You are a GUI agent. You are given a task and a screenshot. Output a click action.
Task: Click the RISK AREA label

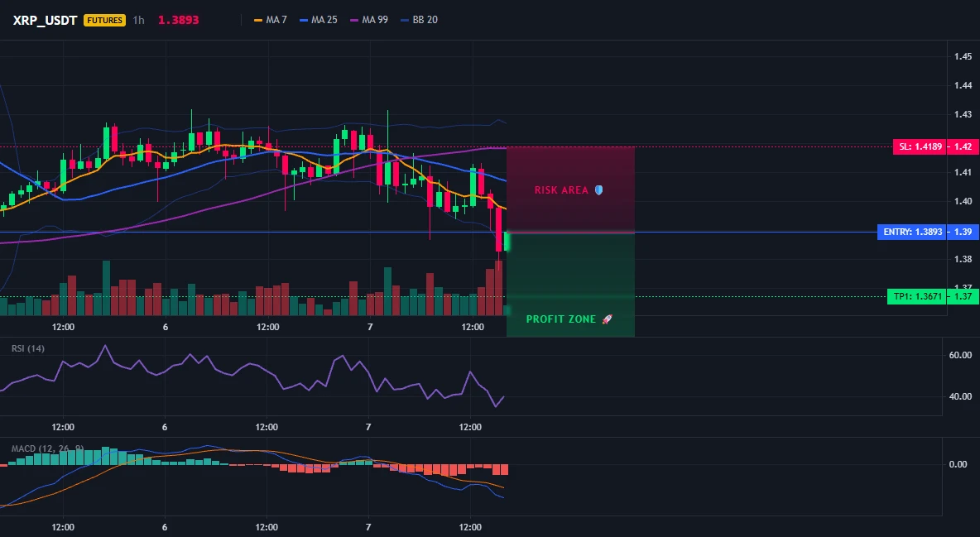click(561, 190)
